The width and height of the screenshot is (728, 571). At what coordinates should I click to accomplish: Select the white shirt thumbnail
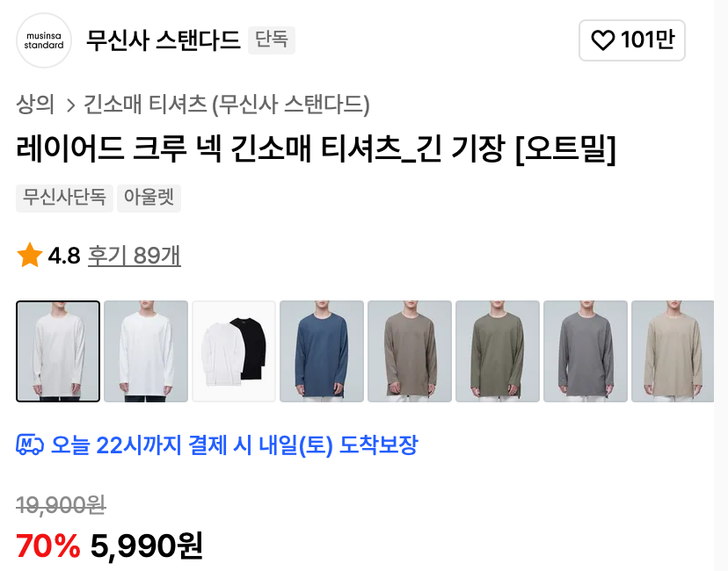[146, 351]
